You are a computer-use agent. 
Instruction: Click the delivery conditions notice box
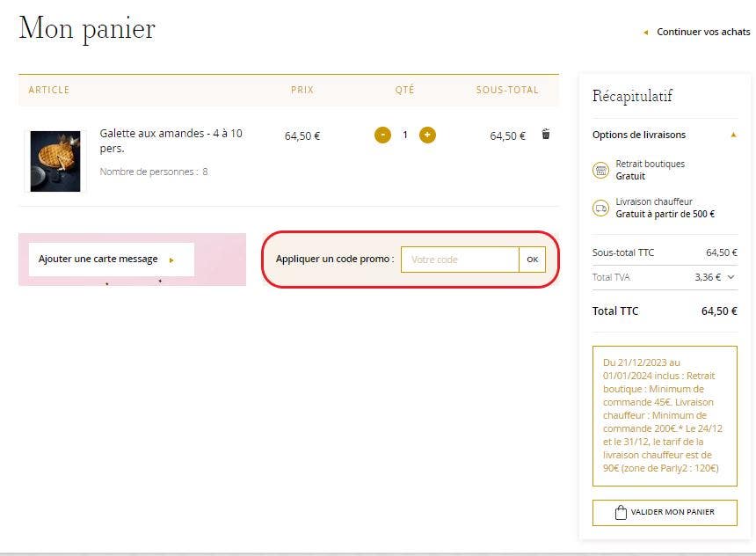click(x=665, y=415)
